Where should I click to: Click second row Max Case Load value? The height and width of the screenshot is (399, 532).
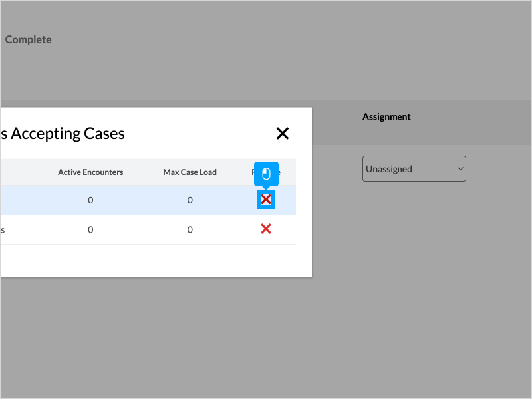point(190,230)
